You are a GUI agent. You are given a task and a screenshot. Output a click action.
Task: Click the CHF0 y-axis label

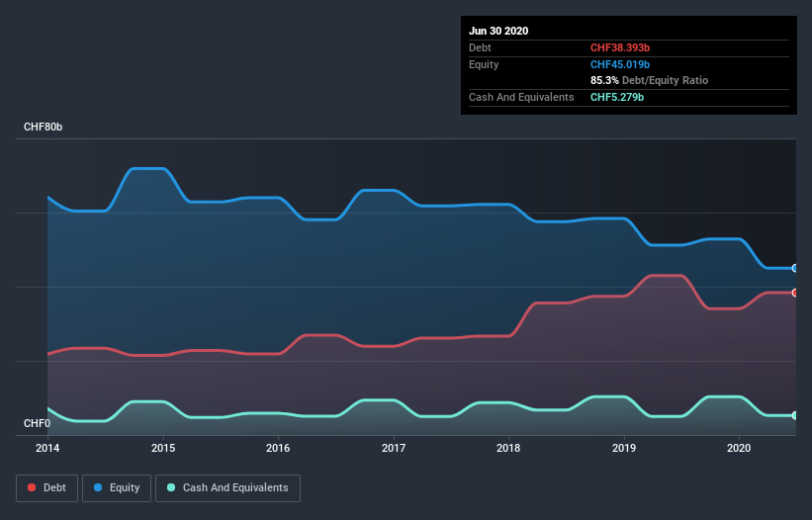pos(38,424)
